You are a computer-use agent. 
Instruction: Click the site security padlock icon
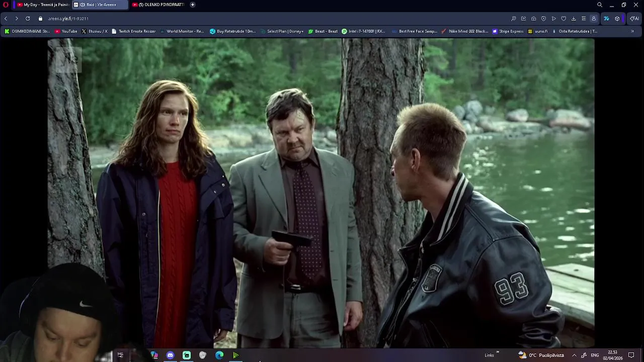click(x=40, y=19)
